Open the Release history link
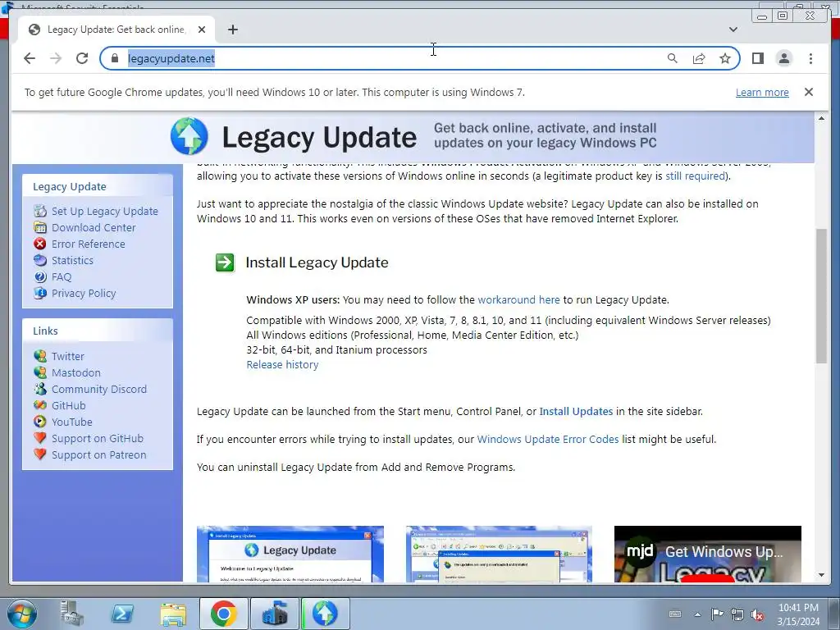The width and height of the screenshot is (840, 630). (x=282, y=364)
